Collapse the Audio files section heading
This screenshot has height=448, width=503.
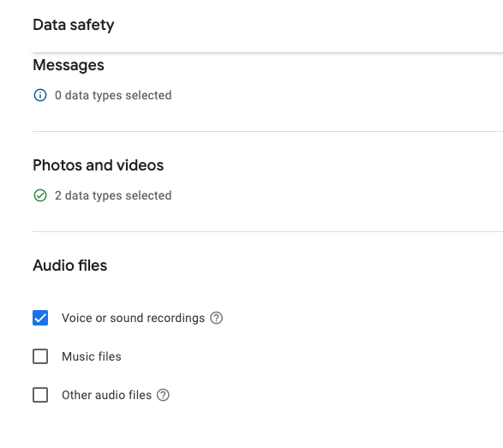[x=70, y=266]
